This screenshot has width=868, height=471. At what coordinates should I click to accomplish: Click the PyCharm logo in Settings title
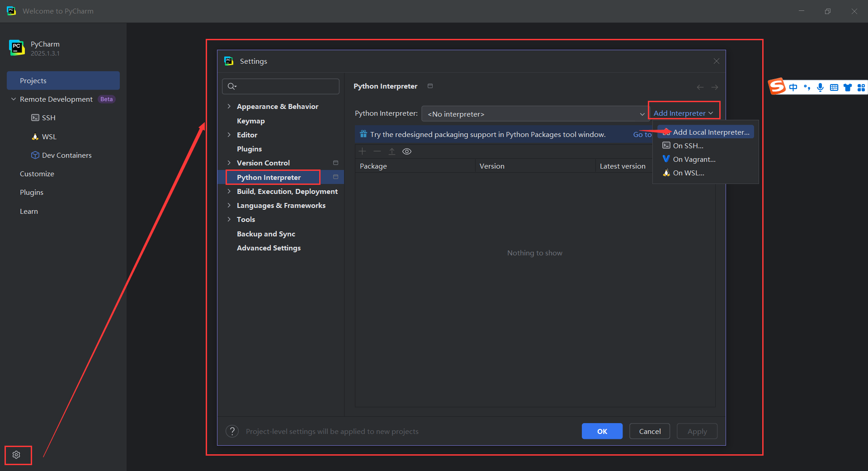tap(229, 61)
